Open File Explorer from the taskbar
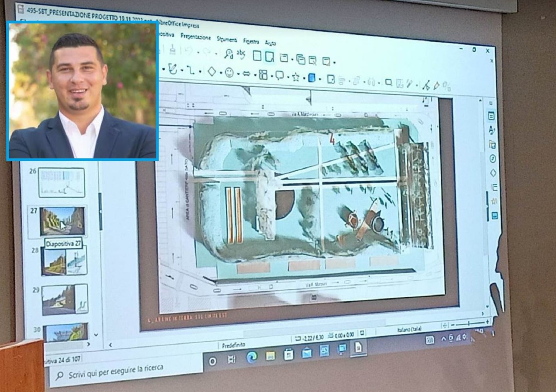The height and width of the screenshot is (392, 556). (x=270, y=355)
